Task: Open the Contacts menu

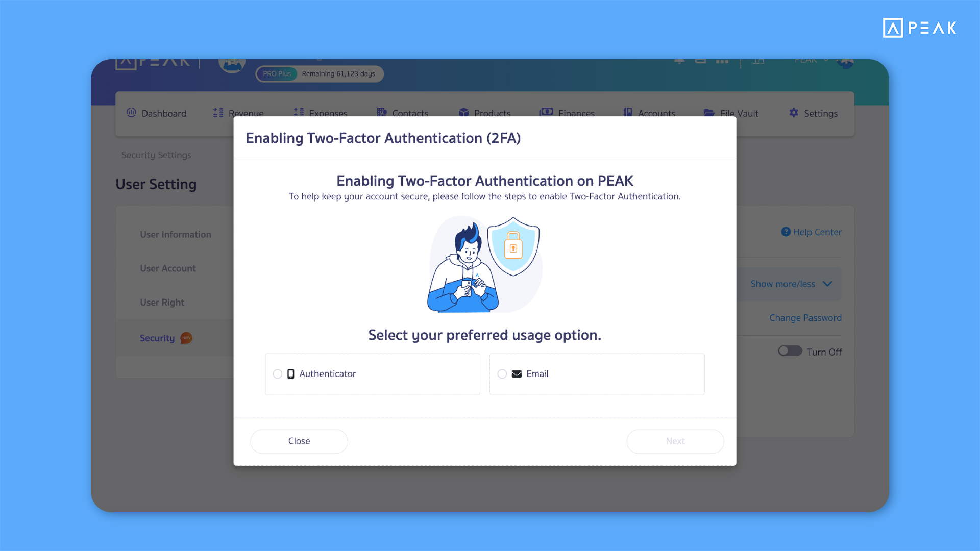Action: (x=403, y=113)
